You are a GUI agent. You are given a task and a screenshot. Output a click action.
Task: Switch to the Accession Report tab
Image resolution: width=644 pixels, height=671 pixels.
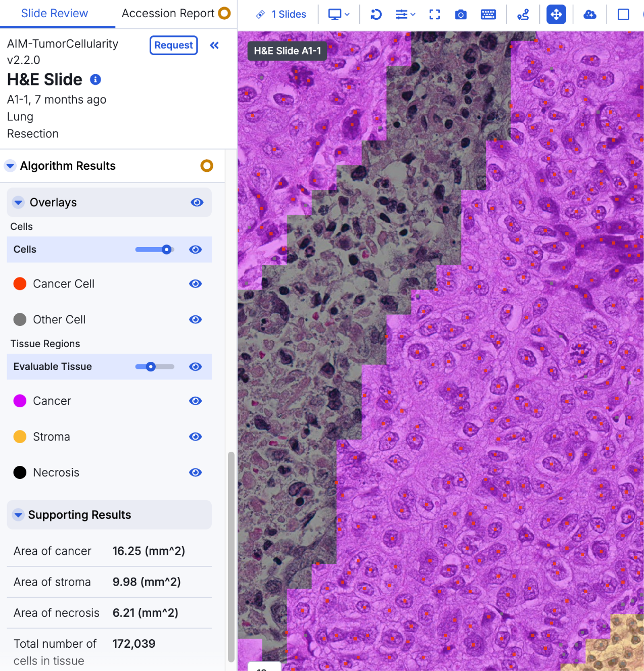(x=168, y=14)
